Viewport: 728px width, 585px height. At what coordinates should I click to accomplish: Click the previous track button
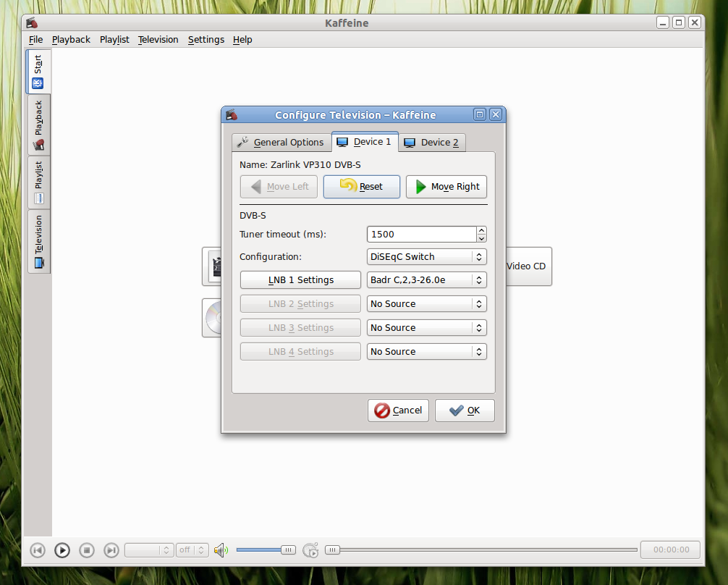click(x=38, y=550)
